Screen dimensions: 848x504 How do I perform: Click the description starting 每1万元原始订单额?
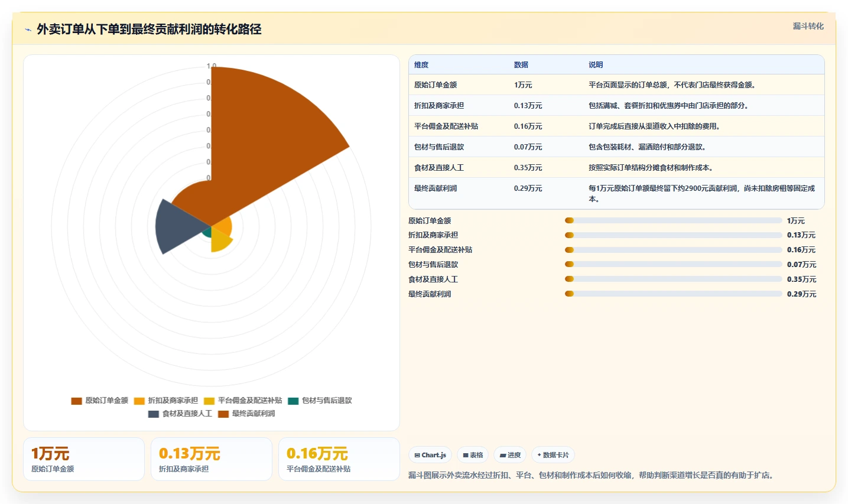(701, 194)
